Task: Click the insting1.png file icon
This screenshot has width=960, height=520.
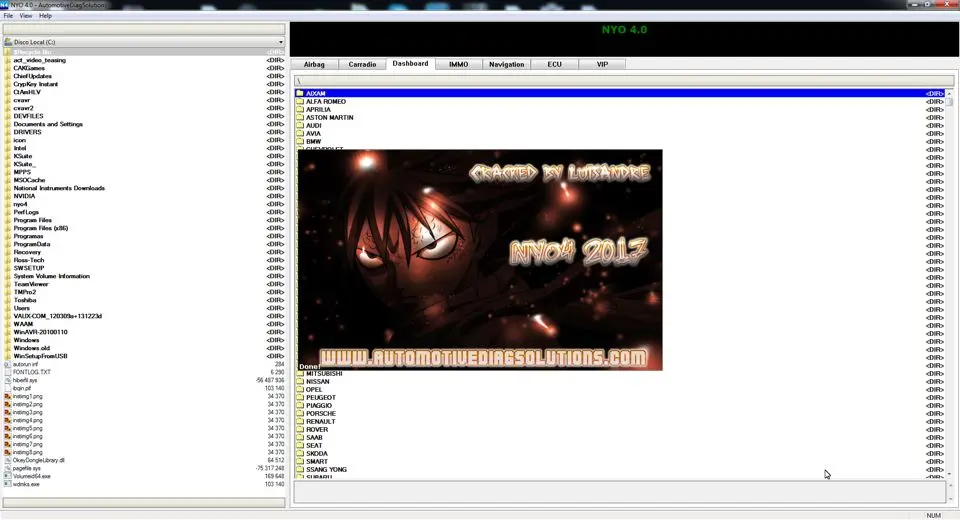Action: [7, 396]
